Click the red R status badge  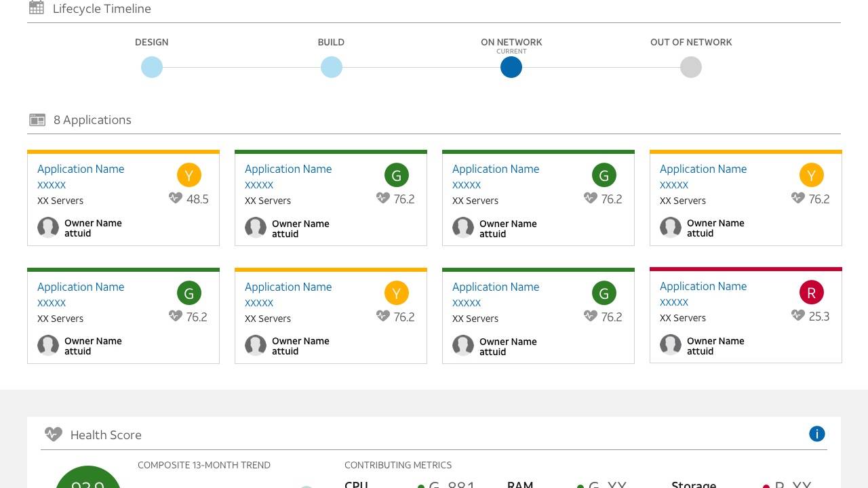click(x=811, y=292)
